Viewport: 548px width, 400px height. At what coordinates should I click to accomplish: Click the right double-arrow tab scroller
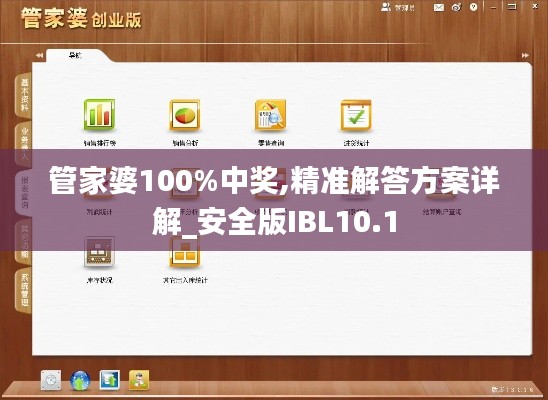pos(525,55)
